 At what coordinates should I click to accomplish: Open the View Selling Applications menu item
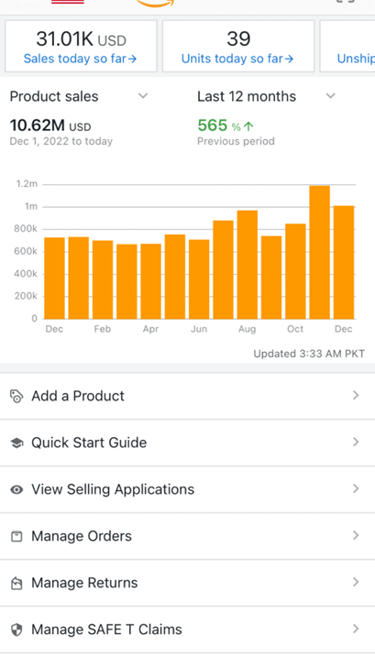pyautogui.click(x=188, y=489)
